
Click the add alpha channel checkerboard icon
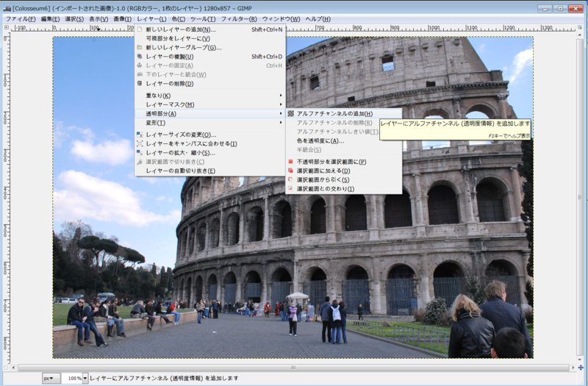click(x=290, y=113)
